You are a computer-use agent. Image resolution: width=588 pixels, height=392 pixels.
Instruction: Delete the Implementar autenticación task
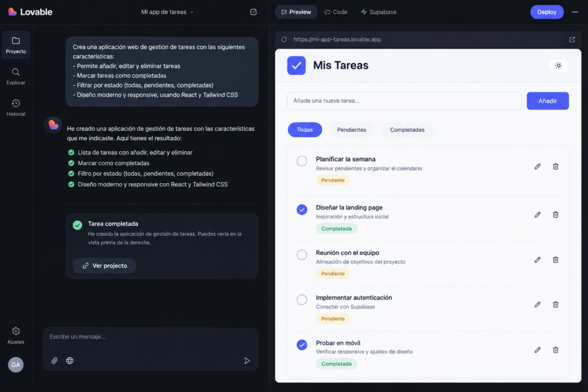(x=555, y=305)
